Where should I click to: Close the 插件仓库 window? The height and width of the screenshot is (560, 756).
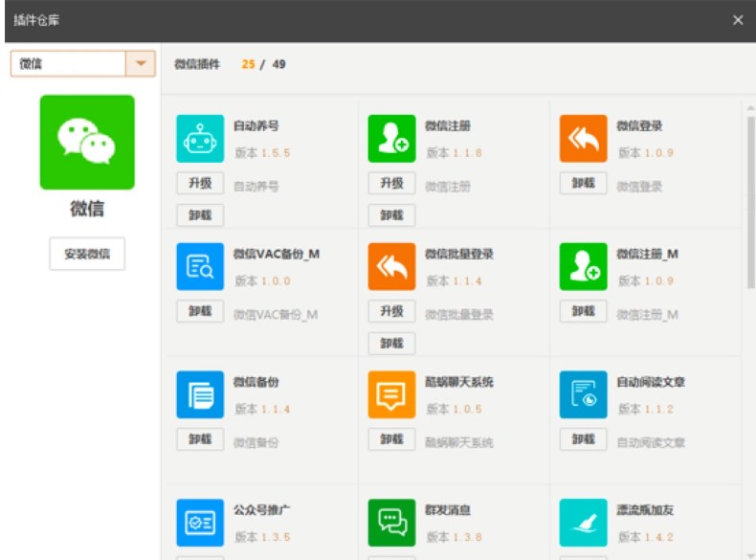point(738,20)
